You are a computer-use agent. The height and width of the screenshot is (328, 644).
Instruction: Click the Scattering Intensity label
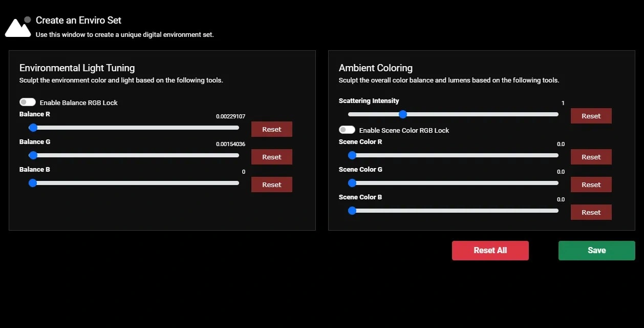tap(369, 101)
